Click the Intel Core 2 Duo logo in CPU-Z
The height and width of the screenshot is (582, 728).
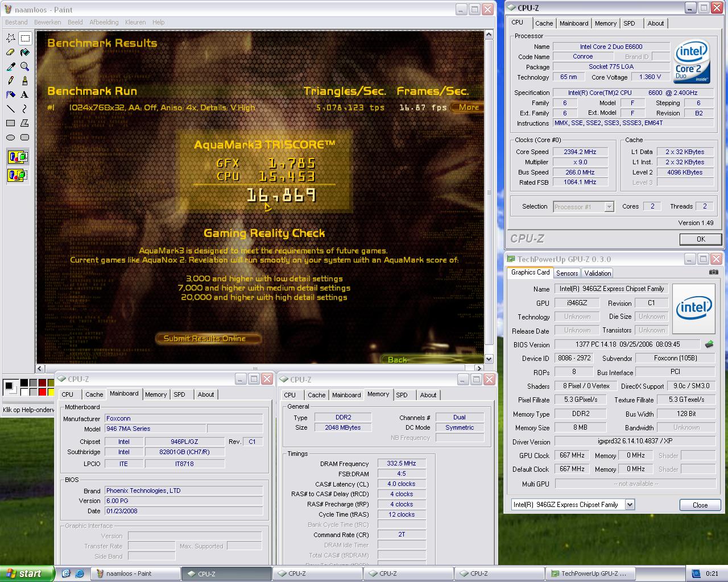coord(692,63)
